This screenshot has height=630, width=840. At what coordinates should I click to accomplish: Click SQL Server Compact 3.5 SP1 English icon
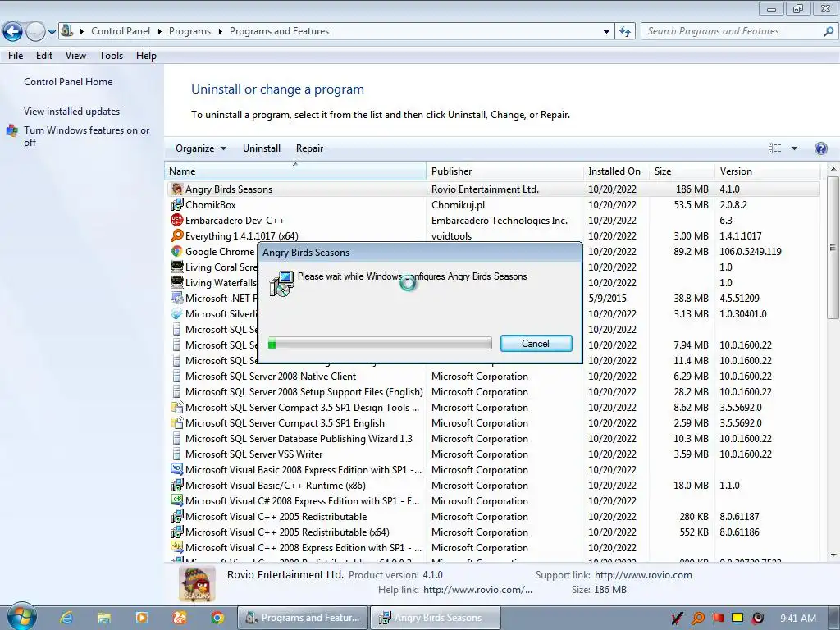[x=177, y=422]
